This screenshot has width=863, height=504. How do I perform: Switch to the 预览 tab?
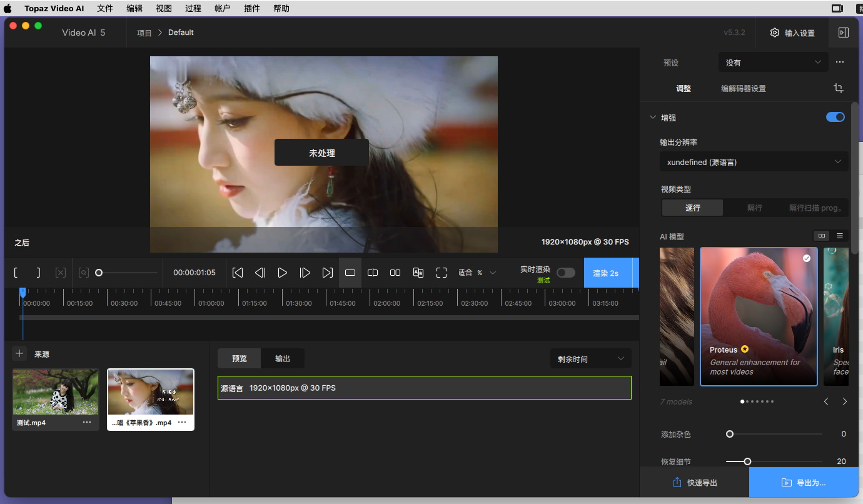[240, 358]
